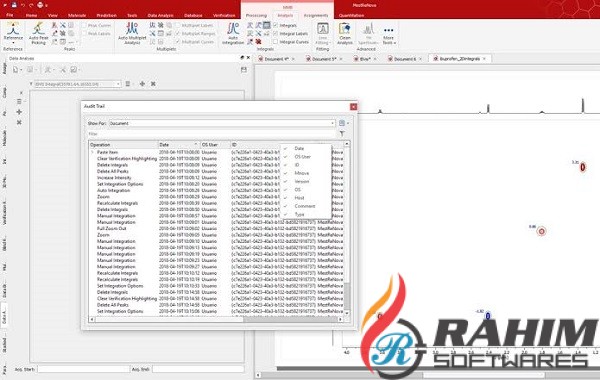Click the red delete integrals icon
This screenshot has width=600, height=380.
[x=259, y=42]
